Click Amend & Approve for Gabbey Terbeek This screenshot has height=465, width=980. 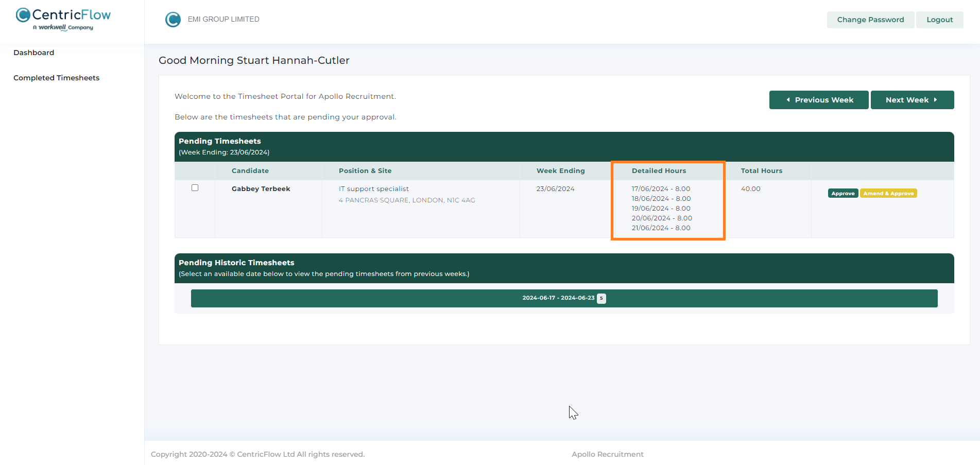coord(888,194)
